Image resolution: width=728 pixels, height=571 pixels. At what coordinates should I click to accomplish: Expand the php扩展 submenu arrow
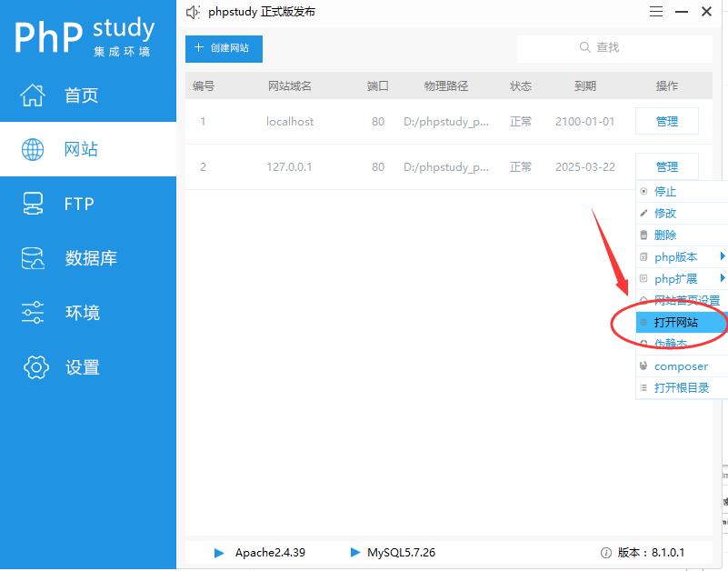point(723,278)
